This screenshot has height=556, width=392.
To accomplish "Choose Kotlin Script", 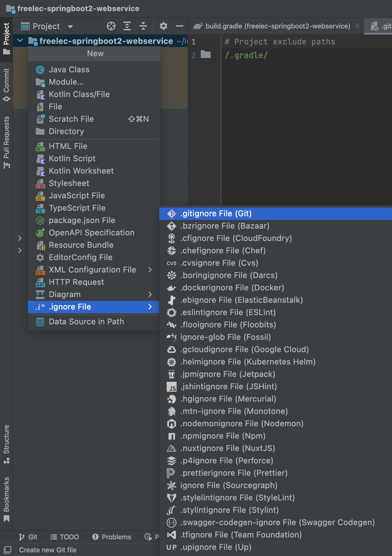I will (x=94, y=158).
